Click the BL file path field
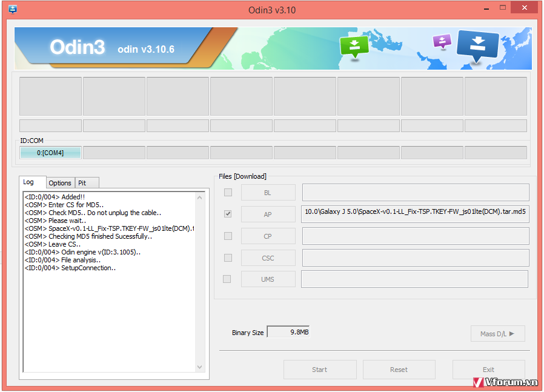The image size is (544, 392). (416, 193)
